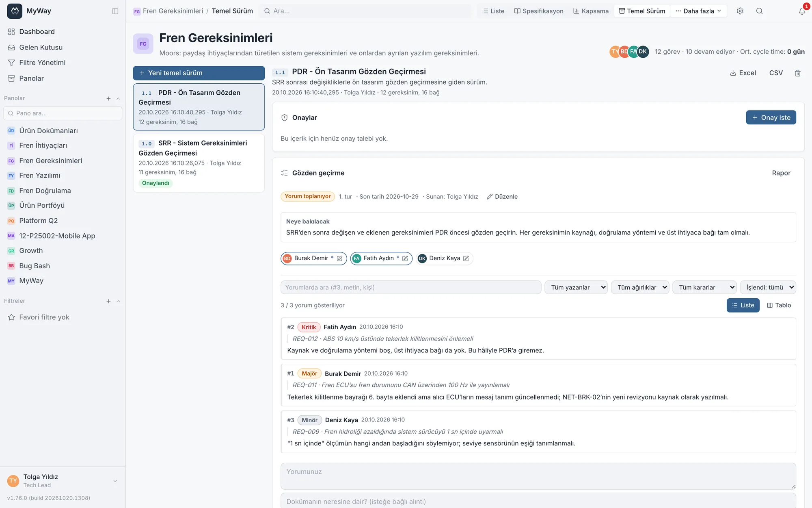
Task: Open the Tüm yazanlar author filter
Action: pos(576,287)
